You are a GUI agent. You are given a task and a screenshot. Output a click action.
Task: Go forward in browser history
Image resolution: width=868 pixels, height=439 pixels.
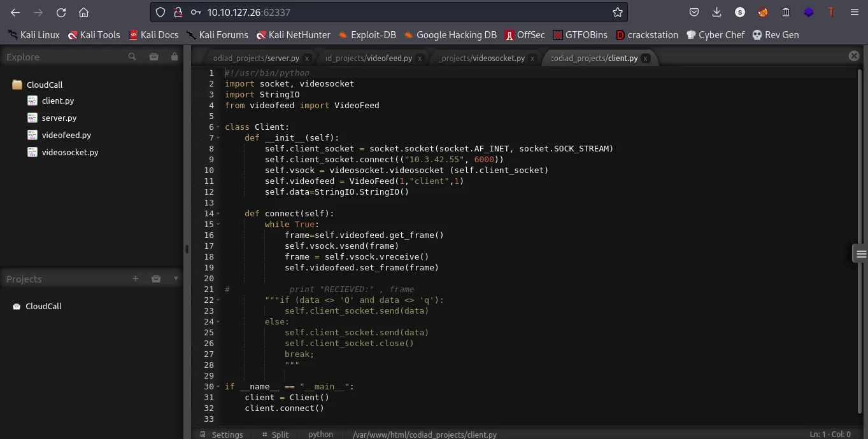click(38, 12)
